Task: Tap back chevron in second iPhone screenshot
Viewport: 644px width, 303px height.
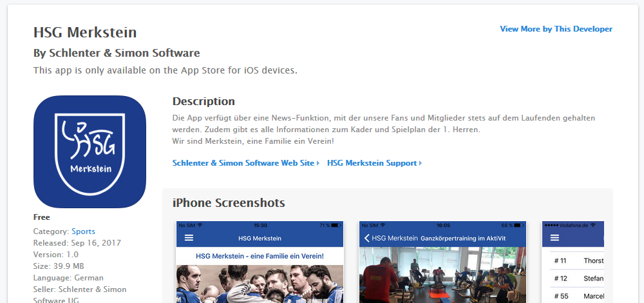Action: tap(366, 239)
